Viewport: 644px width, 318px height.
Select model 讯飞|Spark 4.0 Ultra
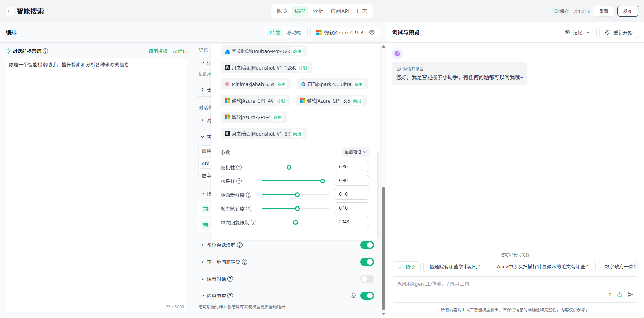pyautogui.click(x=332, y=84)
